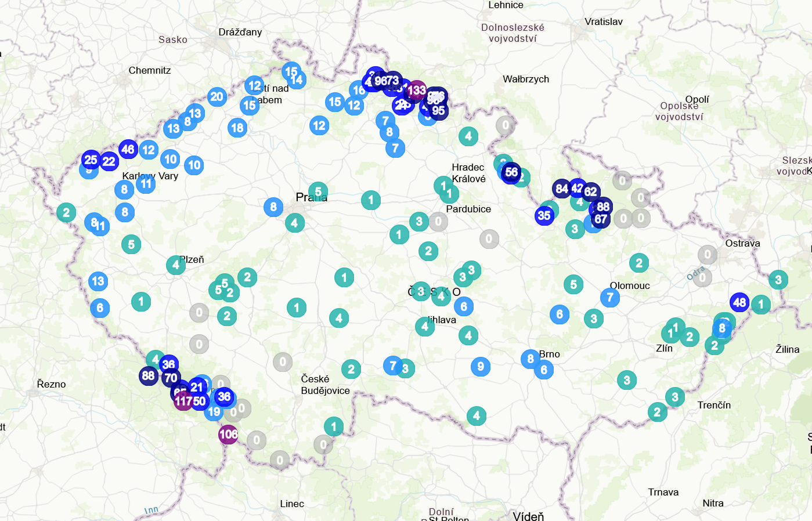The height and width of the screenshot is (521, 812).
Task: Click the blue marker numbered 22
Action: 109,161
